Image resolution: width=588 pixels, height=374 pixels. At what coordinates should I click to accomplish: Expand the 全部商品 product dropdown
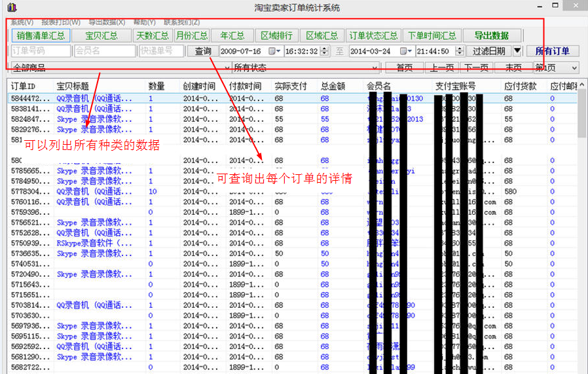(227, 68)
